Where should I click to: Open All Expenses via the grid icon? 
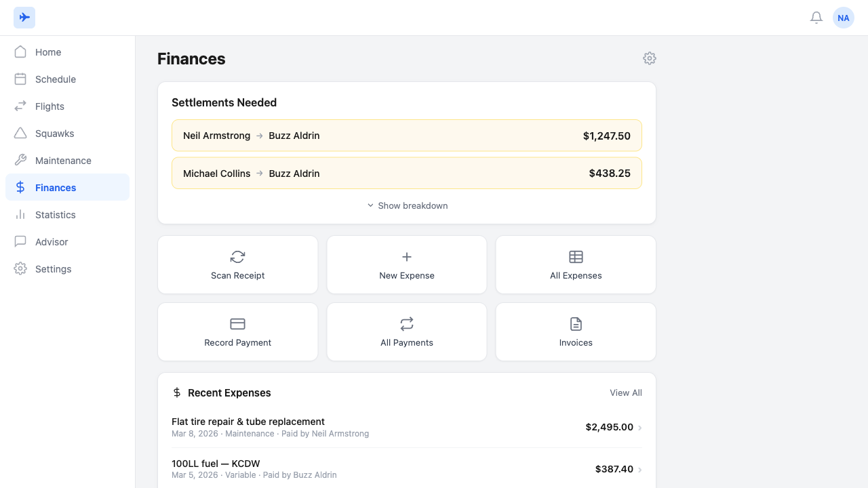576,257
